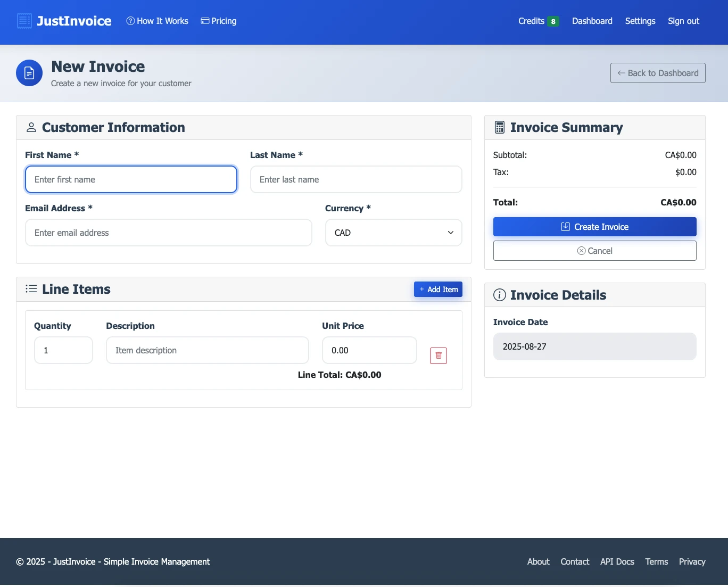Open How It Works page
This screenshot has height=587, width=728.
tap(158, 21)
